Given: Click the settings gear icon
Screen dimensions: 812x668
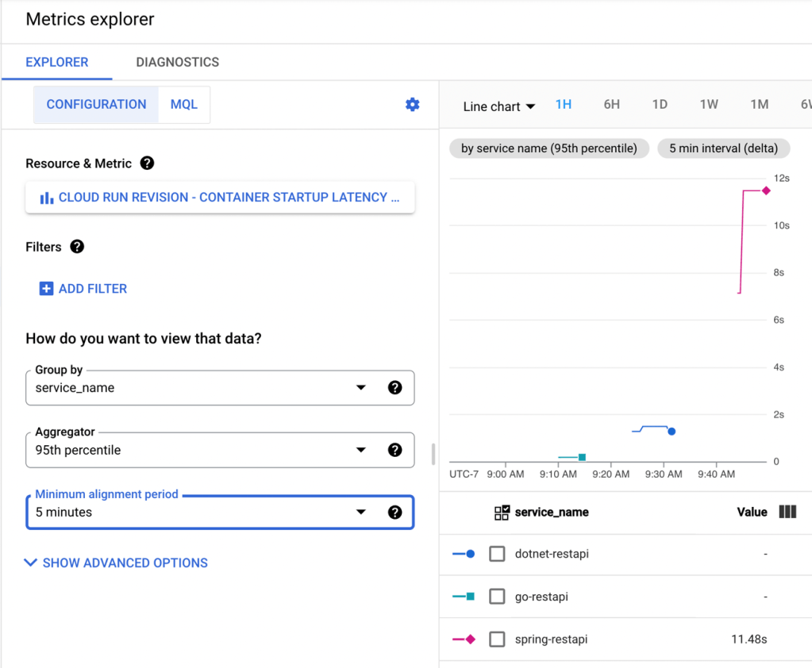Looking at the screenshot, I should click(412, 105).
